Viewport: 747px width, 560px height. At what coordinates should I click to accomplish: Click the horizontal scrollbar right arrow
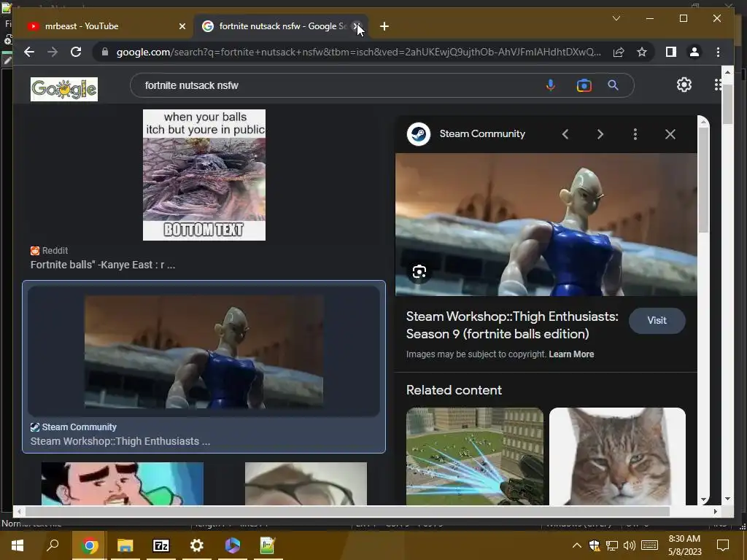pyautogui.click(x=715, y=511)
